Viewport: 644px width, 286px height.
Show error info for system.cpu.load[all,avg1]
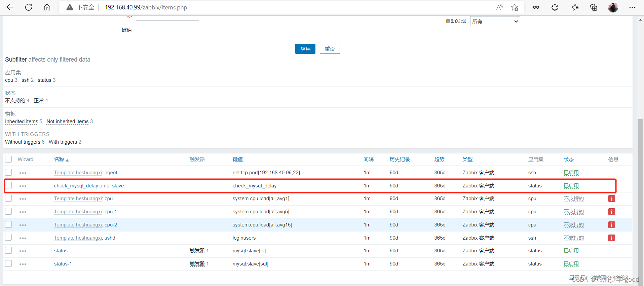pyautogui.click(x=612, y=199)
